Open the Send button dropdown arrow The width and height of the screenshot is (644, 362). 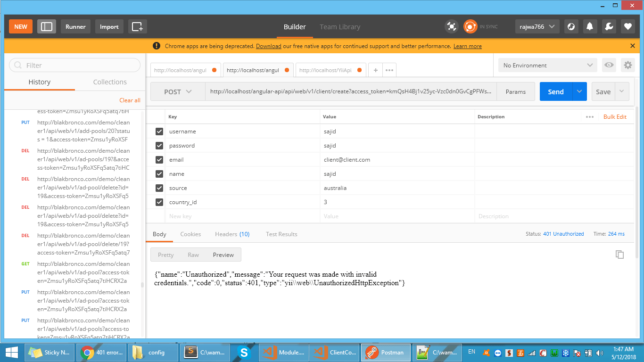pyautogui.click(x=579, y=92)
